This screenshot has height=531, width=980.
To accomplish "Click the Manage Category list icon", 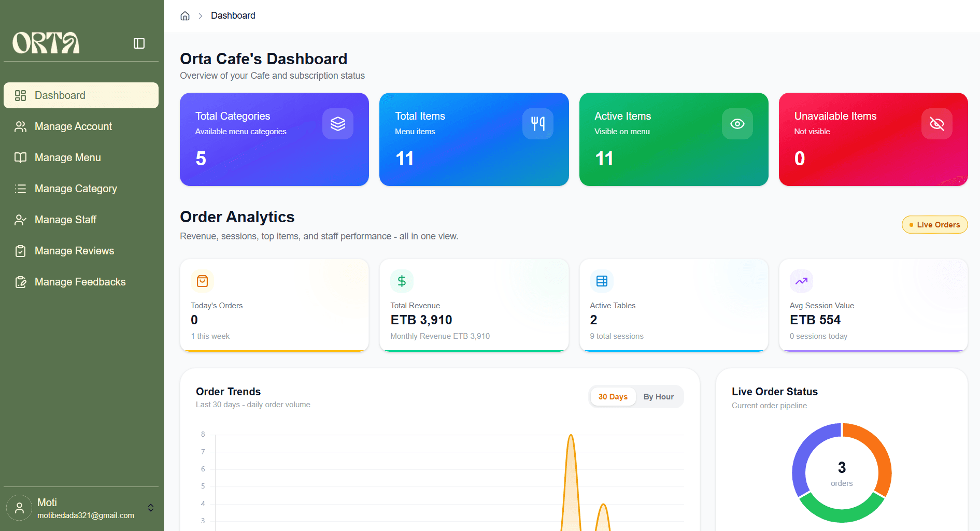I will pyautogui.click(x=20, y=189).
